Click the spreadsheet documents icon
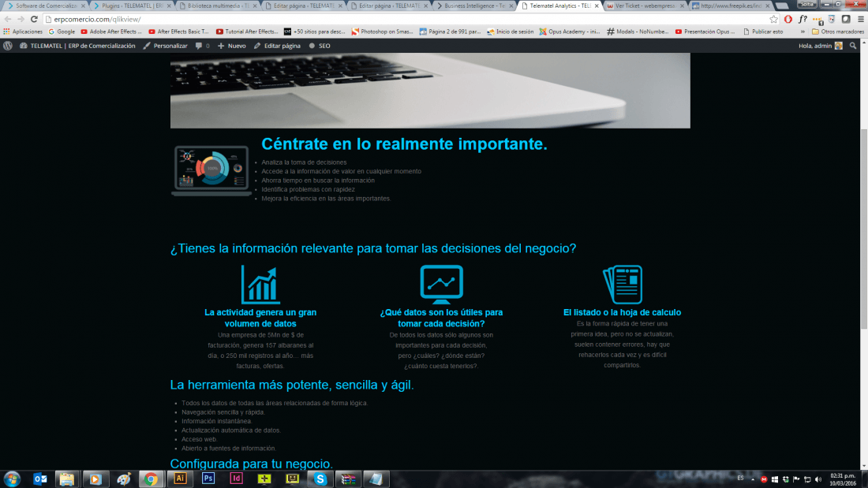The height and width of the screenshot is (488, 868). [x=623, y=285]
